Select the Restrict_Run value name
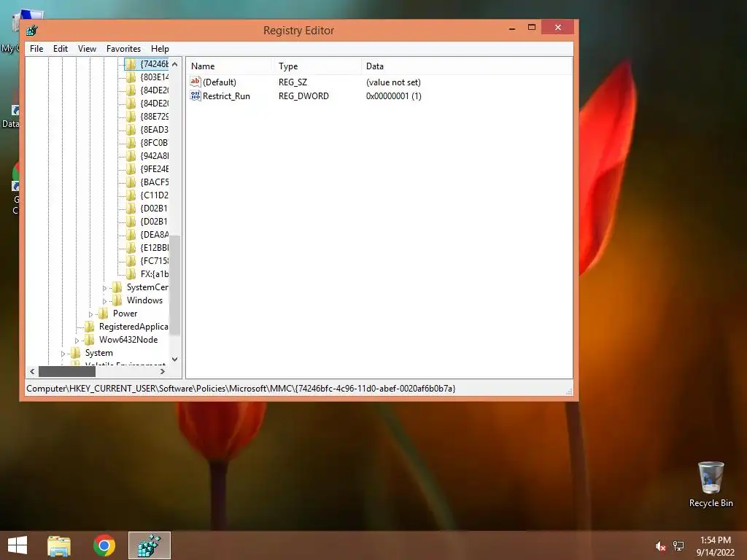Viewport: 747px width, 560px height. tap(226, 96)
